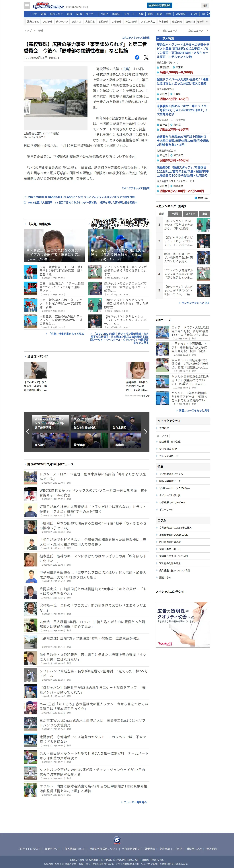Share the article on X icon
Viewport: 234px width, 868px height.
pyautogui.click(x=146, y=58)
